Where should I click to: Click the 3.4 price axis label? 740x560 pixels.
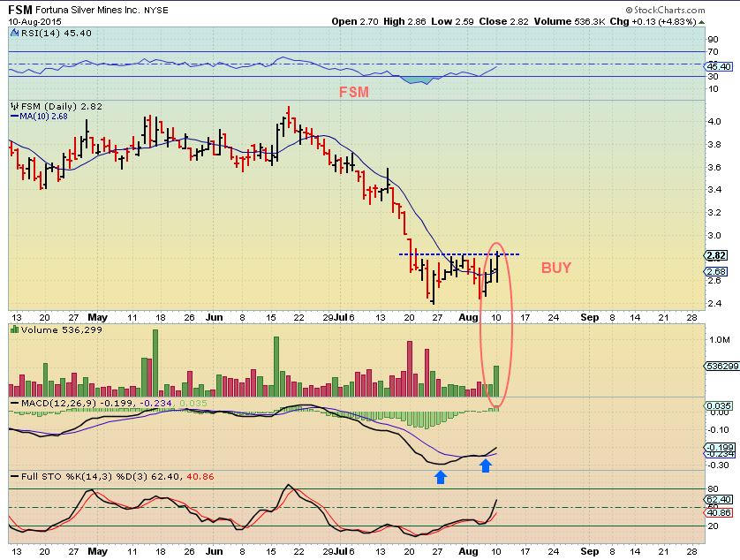(x=714, y=190)
